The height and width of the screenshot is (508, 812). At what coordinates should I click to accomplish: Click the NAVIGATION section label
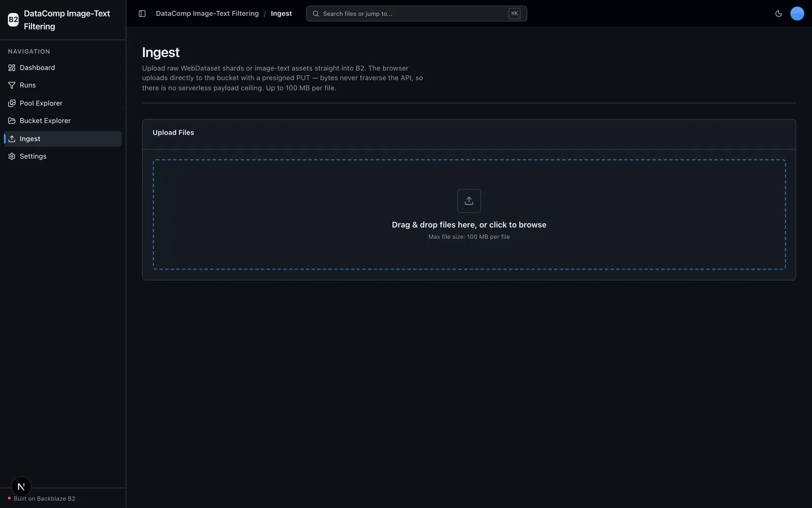pyautogui.click(x=29, y=51)
